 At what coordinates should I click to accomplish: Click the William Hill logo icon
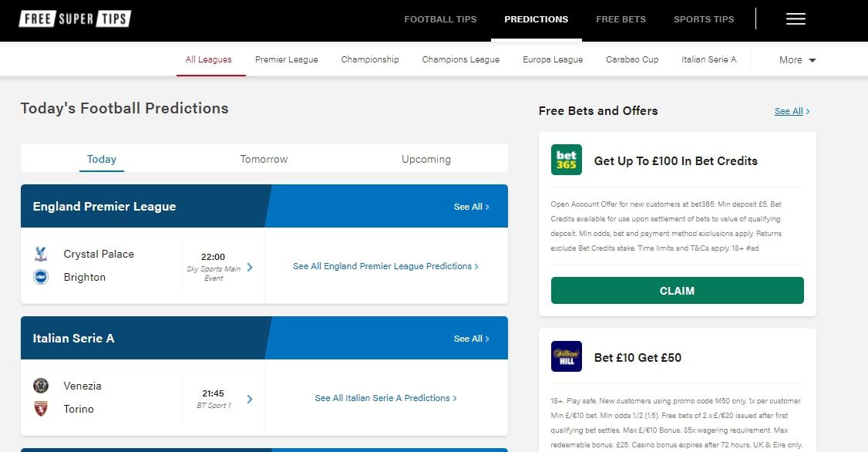pos(567,356)
